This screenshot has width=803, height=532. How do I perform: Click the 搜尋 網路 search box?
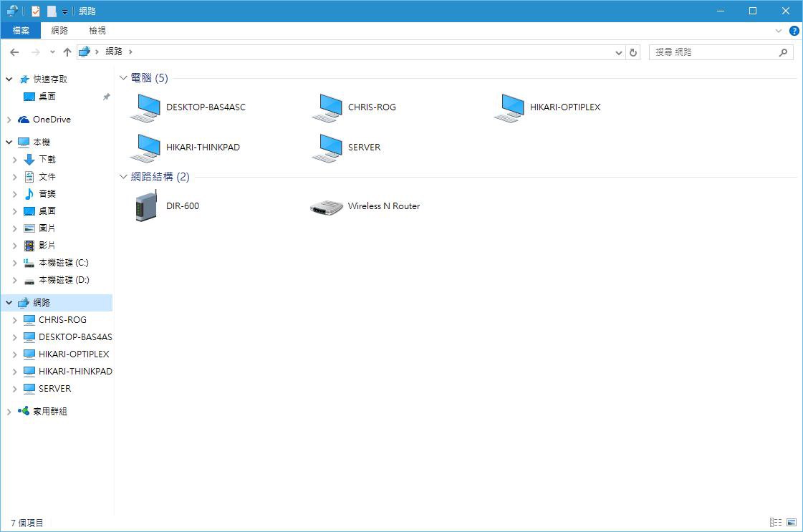[713, 52]
